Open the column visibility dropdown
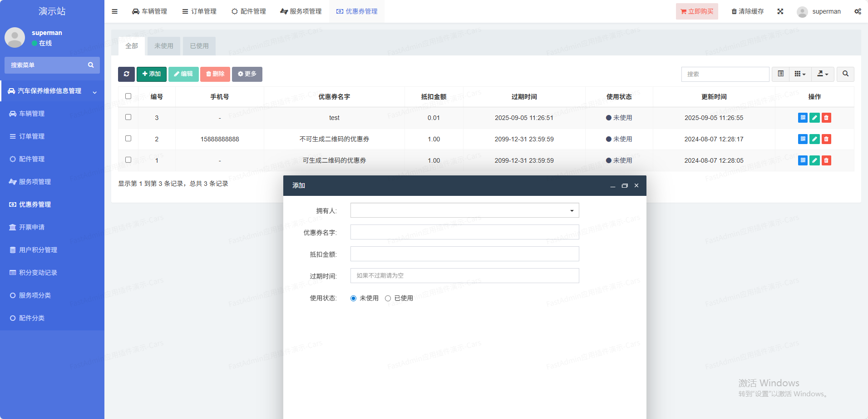The width and height of the screenshot is (868, 419). point(800,74)
